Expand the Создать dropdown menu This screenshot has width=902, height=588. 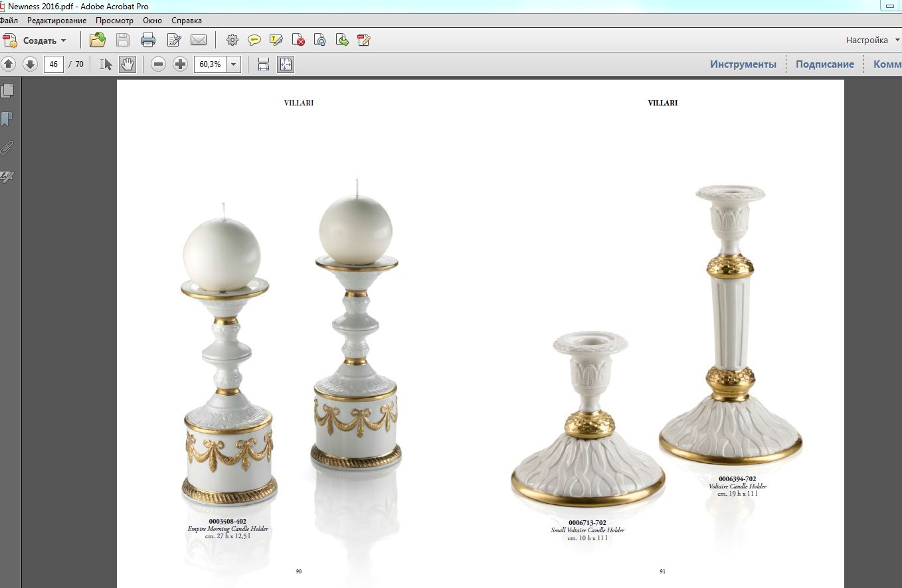(64, 40)
